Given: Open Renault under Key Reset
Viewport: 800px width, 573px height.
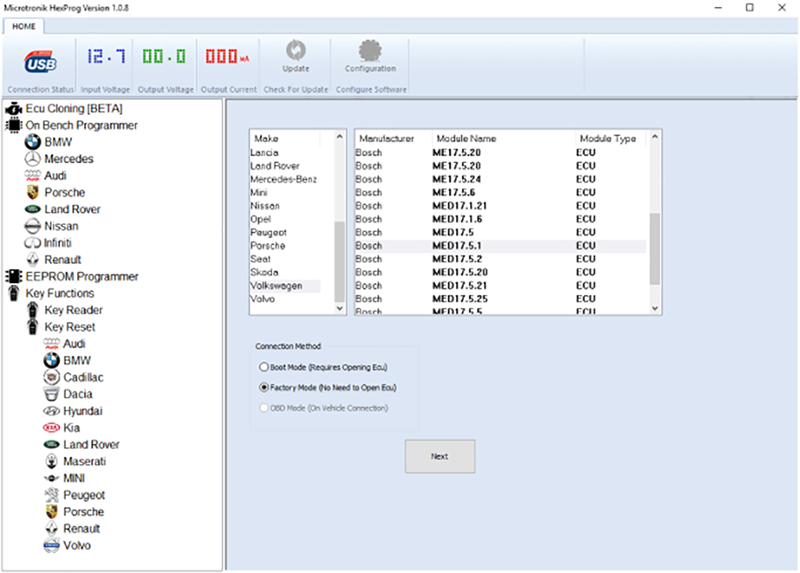Looking at the screenshot, I should (x=82, y=529).
